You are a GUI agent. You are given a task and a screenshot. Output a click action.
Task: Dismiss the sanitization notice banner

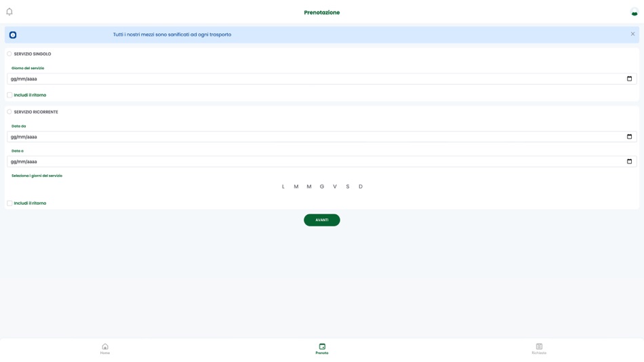[x=632, y=34]
